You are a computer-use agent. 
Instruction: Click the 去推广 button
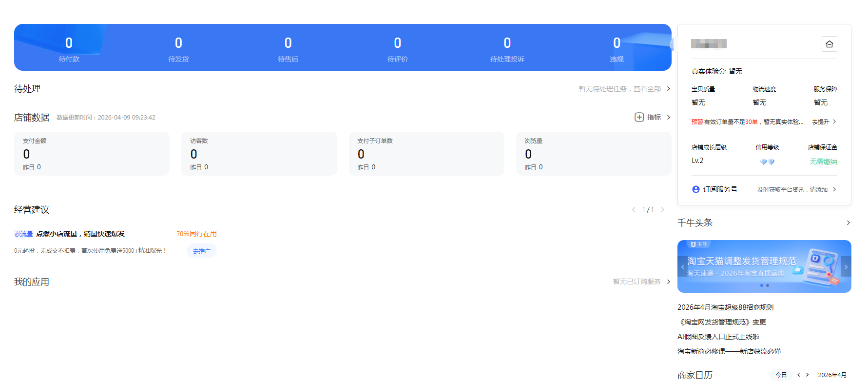(x=201, y=251)
